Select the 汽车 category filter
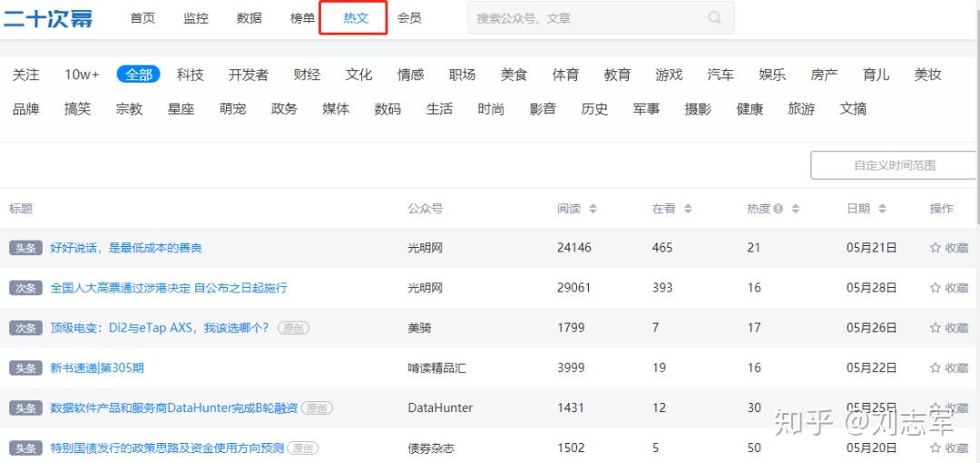The height and width of the screenshot is (463, 980). pyautogui.click(x=720, y=74)
